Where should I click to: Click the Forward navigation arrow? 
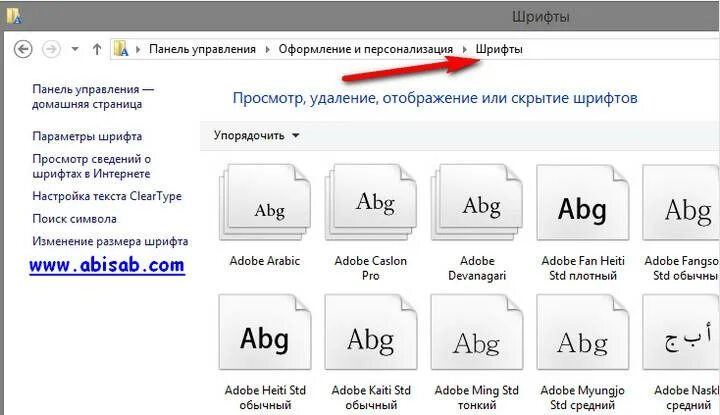(x=51, y=49)
